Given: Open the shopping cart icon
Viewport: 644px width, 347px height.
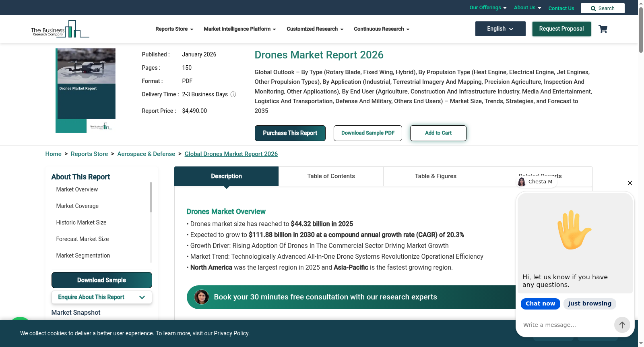Looking at the screenshot, I should coord(603,29).
